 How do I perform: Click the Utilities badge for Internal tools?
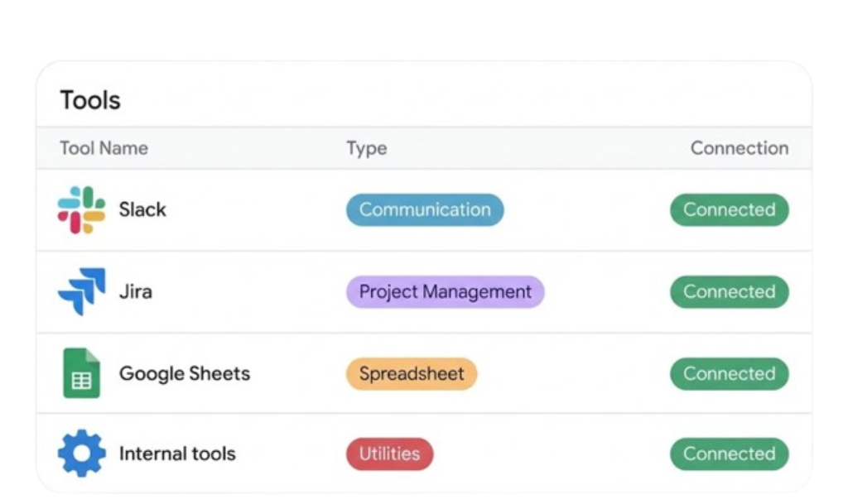389,454
